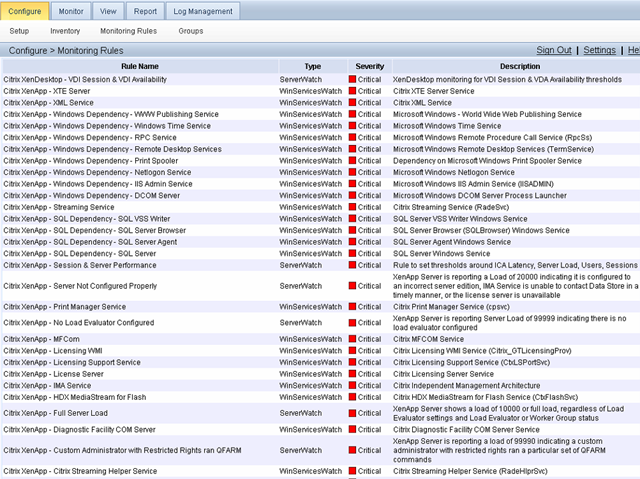
Task: Click description 'Microsoft Windows Netlogon Service'
Action: [x=454, y=172]
